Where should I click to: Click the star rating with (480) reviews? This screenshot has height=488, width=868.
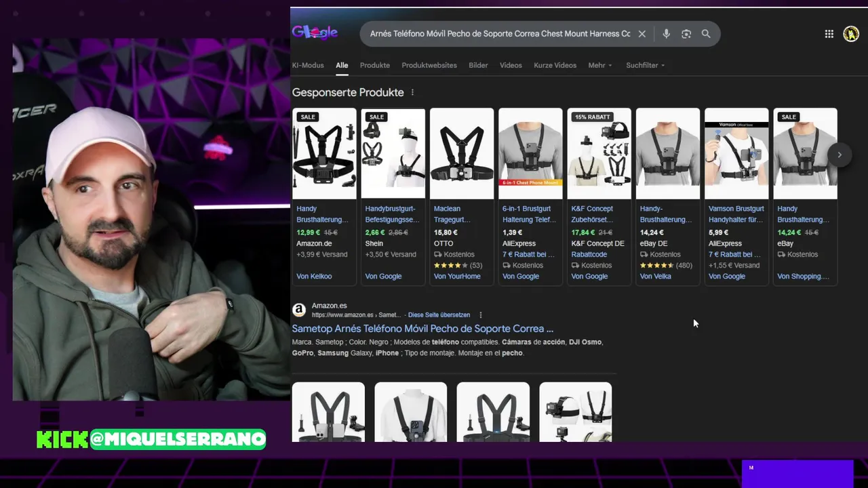666,265
